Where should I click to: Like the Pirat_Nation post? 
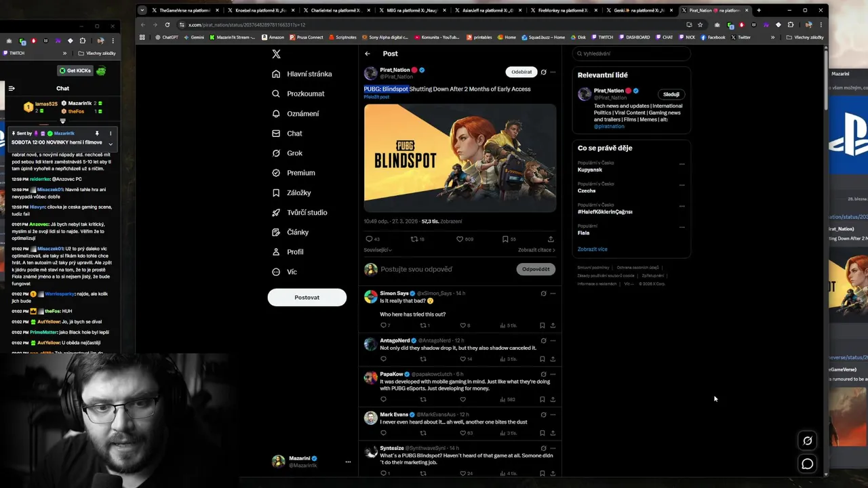tap(459, 239)
